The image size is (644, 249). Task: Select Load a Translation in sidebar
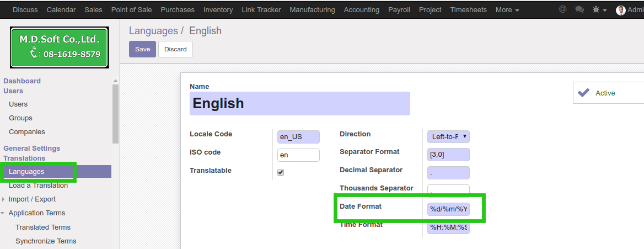click(38, 185)
